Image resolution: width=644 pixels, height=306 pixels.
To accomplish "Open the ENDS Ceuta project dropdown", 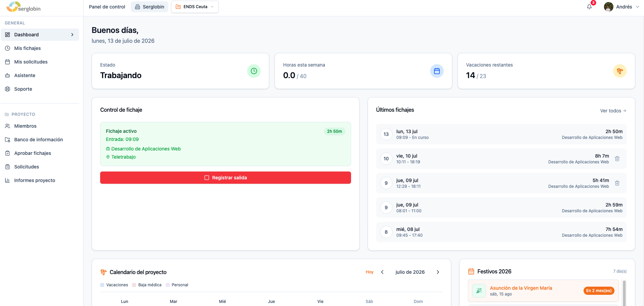I will coord(195,7).
